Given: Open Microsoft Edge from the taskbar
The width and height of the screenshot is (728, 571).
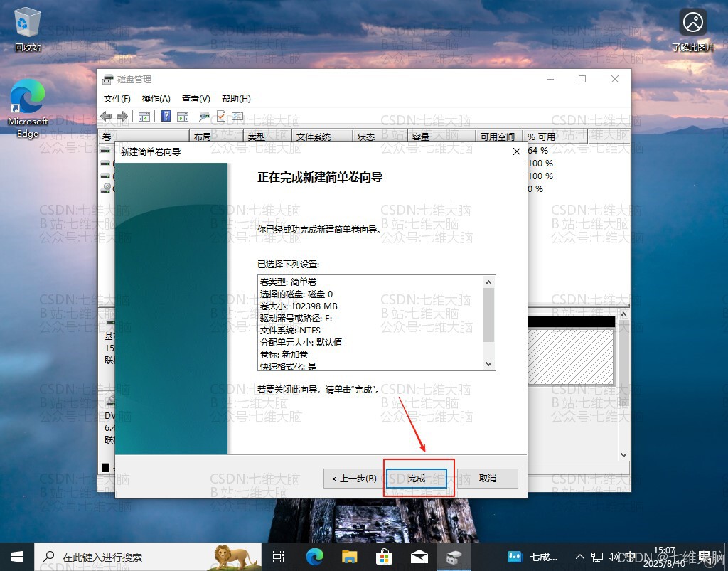Looking at the screenshot, I should (314, 557).
